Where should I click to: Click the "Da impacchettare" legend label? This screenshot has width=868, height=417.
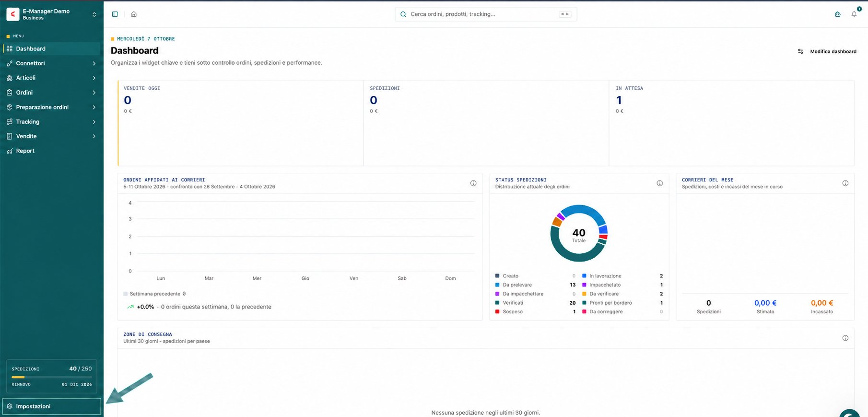[523, 294]
